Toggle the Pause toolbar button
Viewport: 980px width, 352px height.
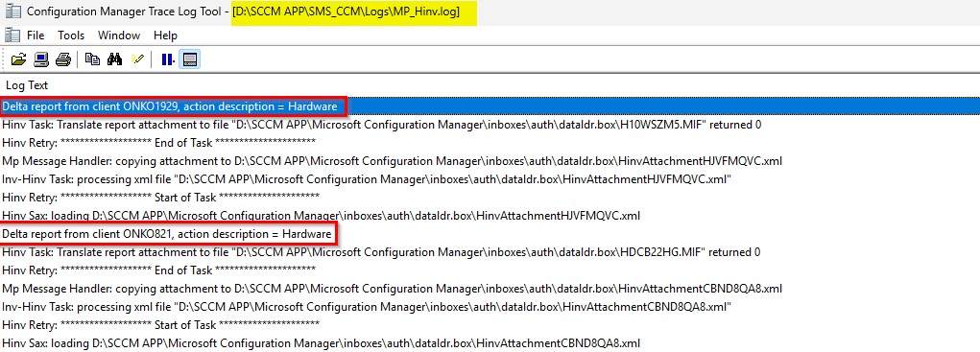[x=168, y=59]
